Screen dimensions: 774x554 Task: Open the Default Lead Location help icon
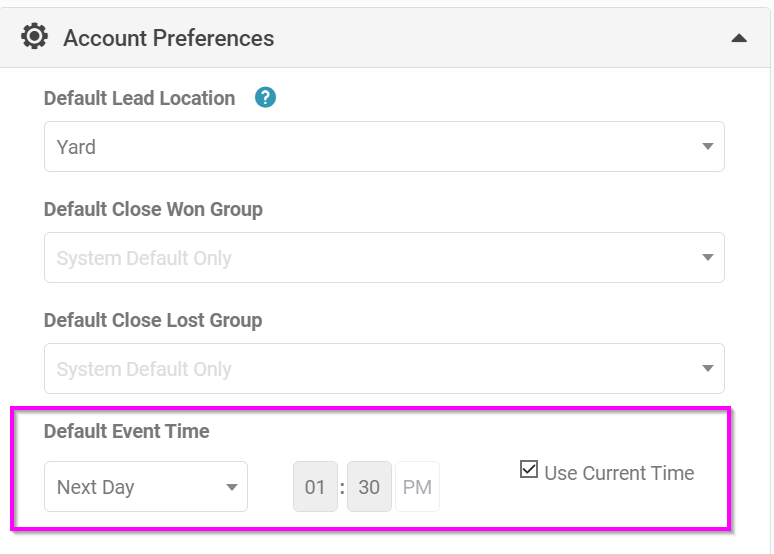[x=265, y=97]
